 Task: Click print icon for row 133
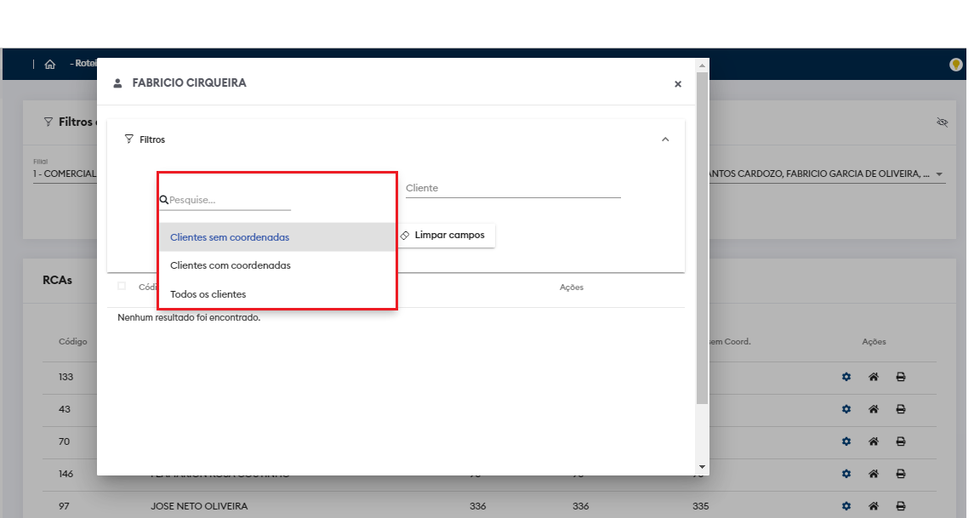[x=901, y=377]
